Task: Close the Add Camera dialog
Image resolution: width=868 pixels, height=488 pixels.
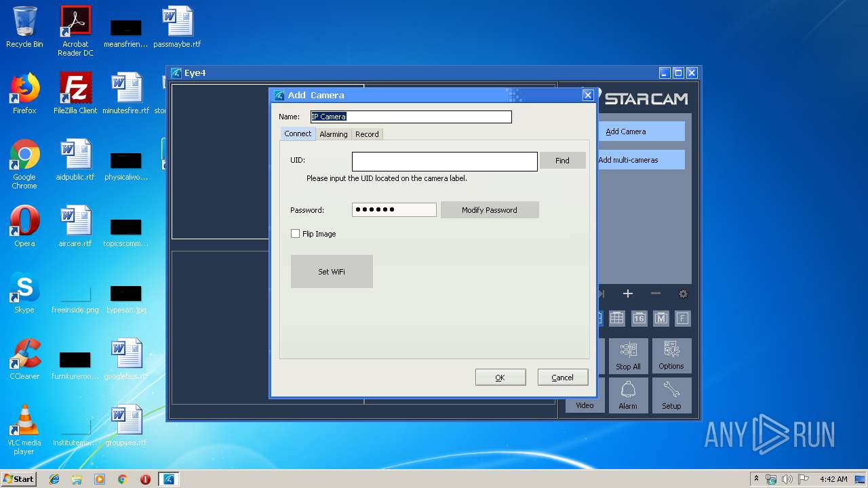Action: 588,96
